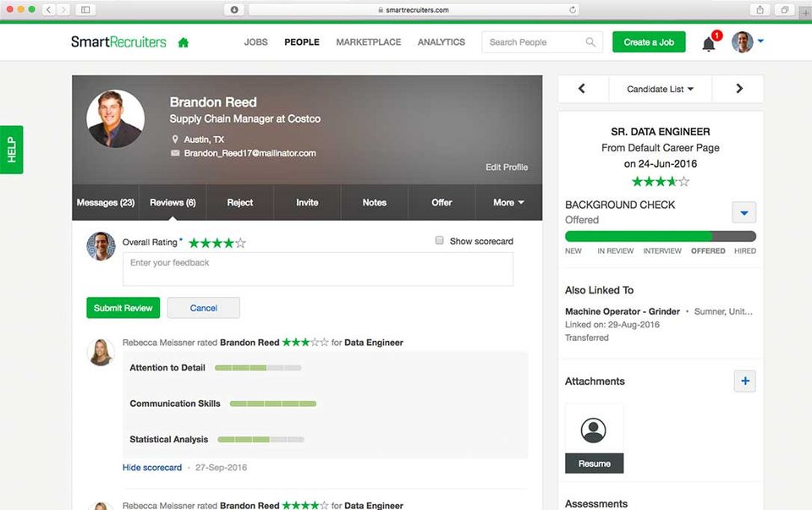Set Overall Rating to five stars
The image size is (812, 510).
click(240, 243)
